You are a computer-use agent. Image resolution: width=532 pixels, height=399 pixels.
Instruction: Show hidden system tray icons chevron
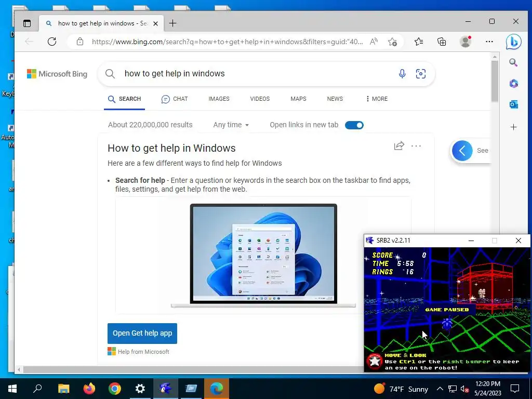440,389
